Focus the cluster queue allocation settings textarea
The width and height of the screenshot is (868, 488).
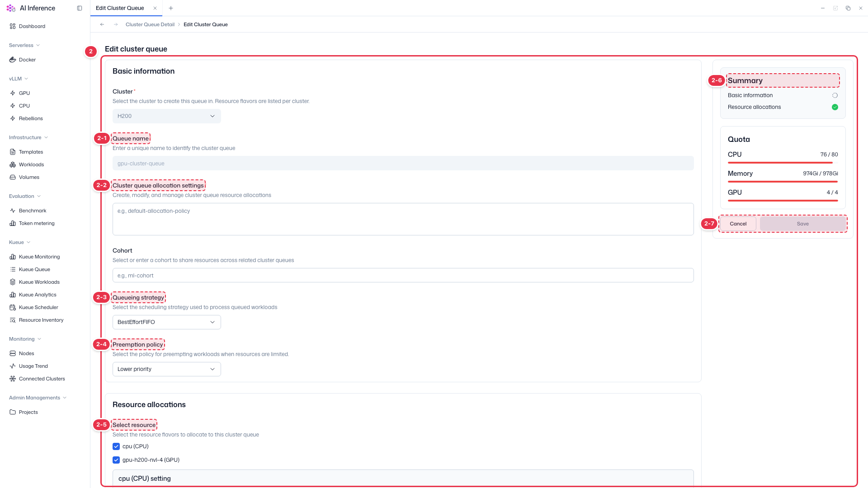(403, 219)
